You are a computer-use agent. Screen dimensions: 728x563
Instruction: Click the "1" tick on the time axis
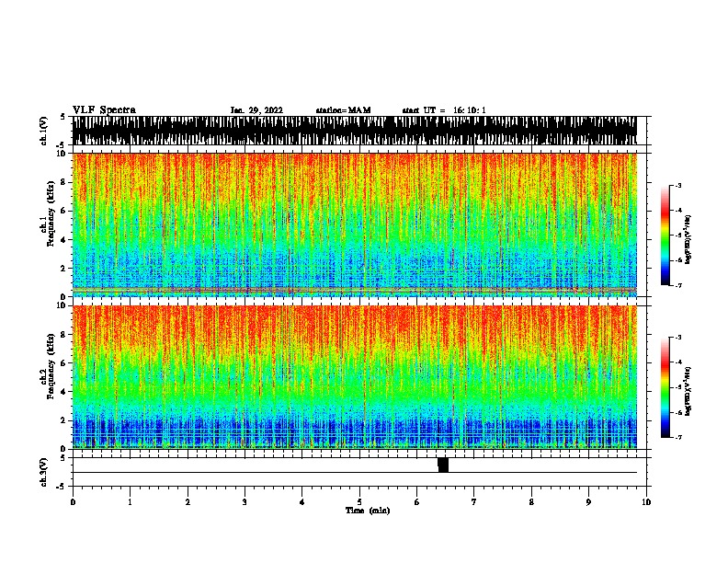coord(130,502)
